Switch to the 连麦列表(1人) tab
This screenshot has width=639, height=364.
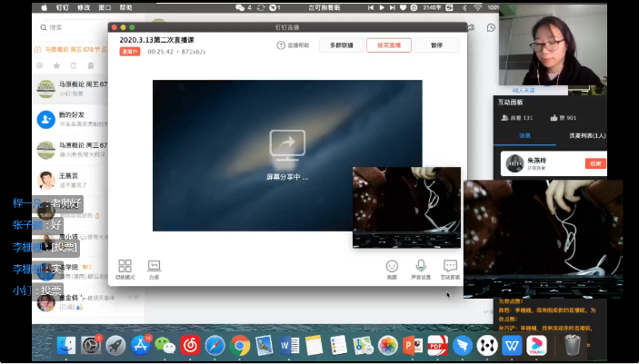(x=587, y=135)
